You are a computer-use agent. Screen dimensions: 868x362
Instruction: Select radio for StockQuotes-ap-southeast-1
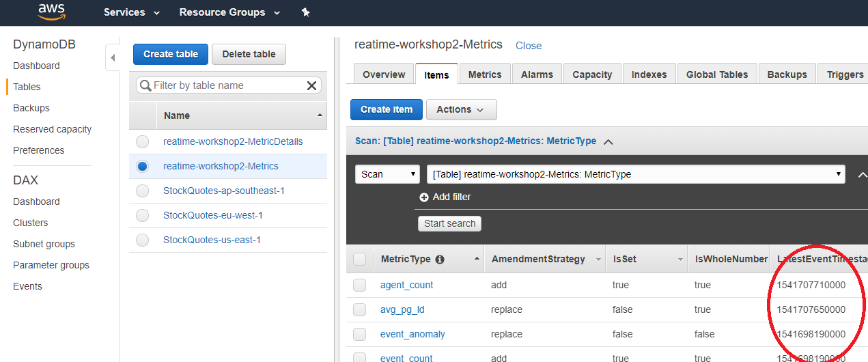click(142, 191)
